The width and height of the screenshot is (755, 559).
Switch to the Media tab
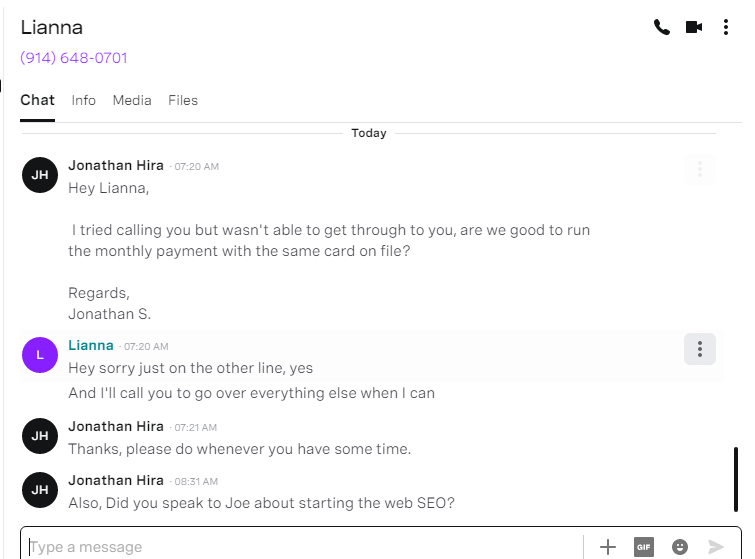[132, 101]
